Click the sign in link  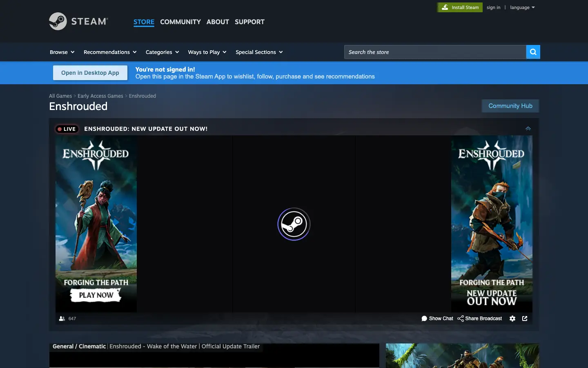click(493, 7)
